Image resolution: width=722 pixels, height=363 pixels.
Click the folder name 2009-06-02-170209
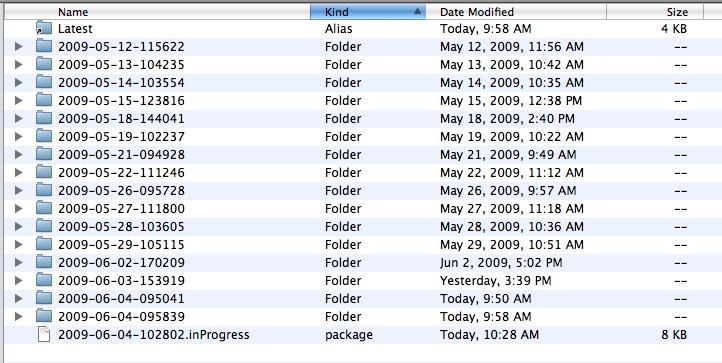(121, 262)
